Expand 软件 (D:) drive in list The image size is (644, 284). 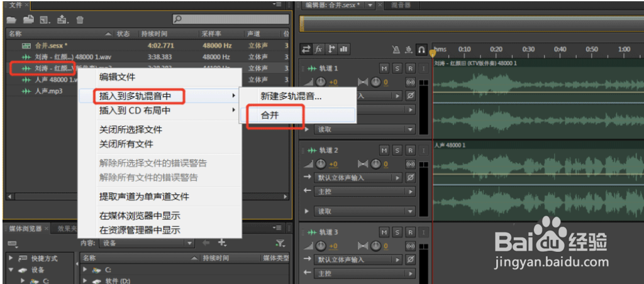(85, 281)
